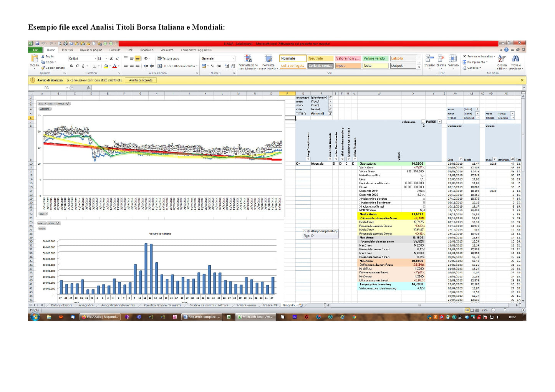Image resolution: width=555 pixels, height=392 pixels.
Task: Click the Taglia cut icon
Action: 43,56
